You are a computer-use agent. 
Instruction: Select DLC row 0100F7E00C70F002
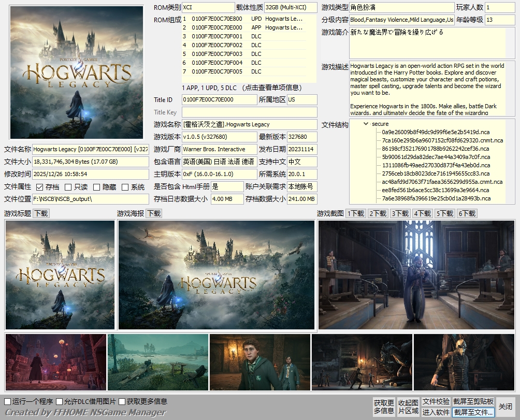[244, 45]
